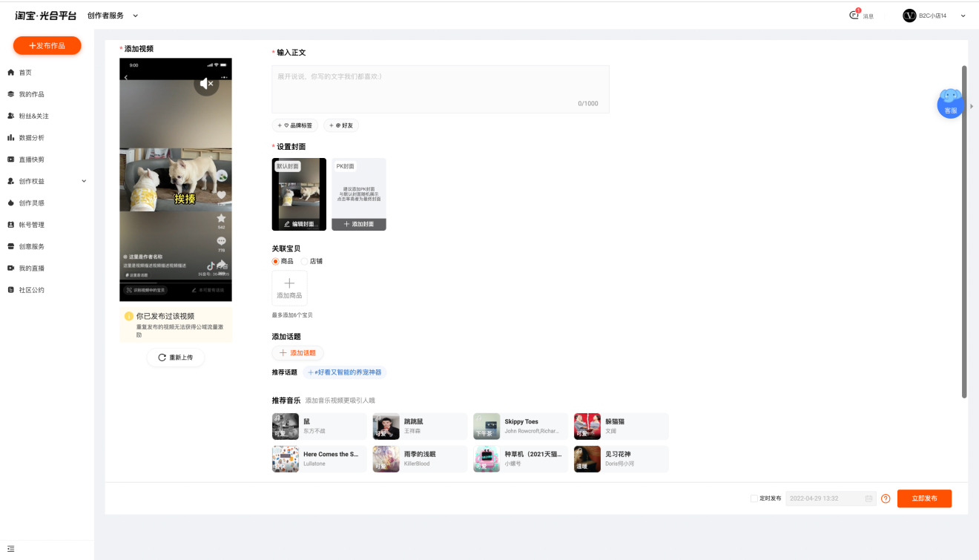
Task: Open the B2C小店14 account dropdown
Action: pos(934,16)
